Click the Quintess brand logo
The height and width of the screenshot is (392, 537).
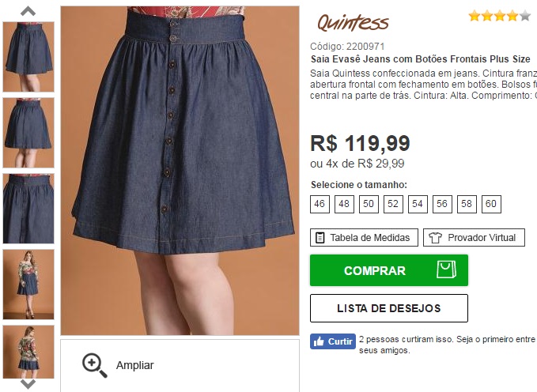(353, 23)
